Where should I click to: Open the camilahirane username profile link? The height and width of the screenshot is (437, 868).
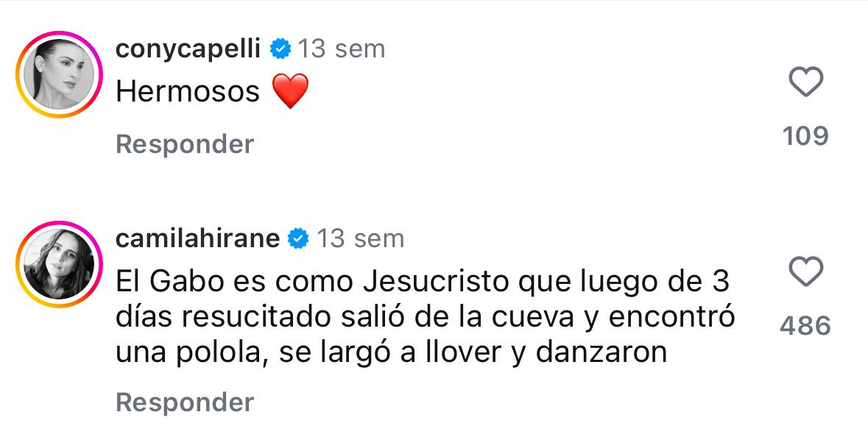(x=198, y=238)
